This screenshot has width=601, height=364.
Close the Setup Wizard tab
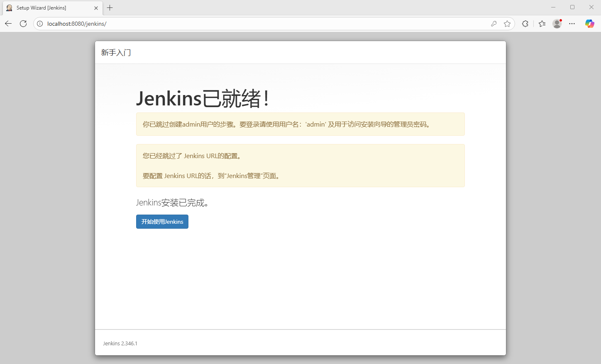click(96, 8)
